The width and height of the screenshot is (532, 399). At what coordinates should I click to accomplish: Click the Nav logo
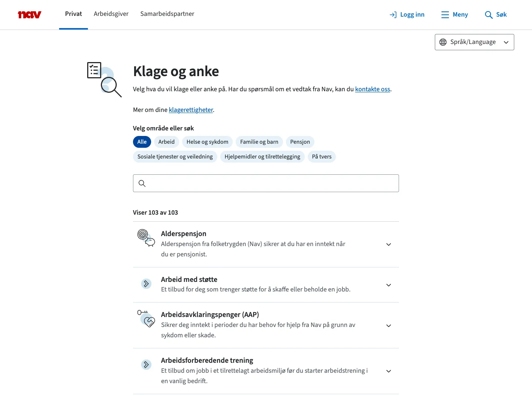pyautogui.click(x=30, y=15)
